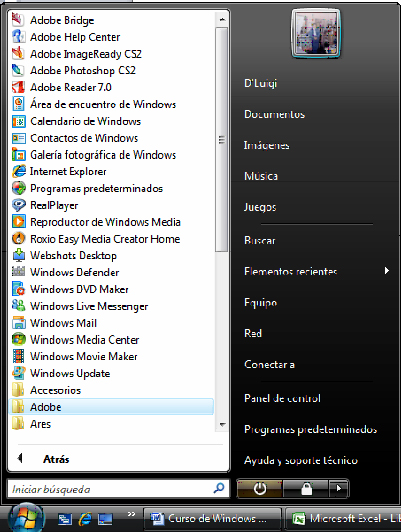Expand the highlighted Adobe folder
The height and width of the screenshot is (532, 401).
(x=111, y=406)
